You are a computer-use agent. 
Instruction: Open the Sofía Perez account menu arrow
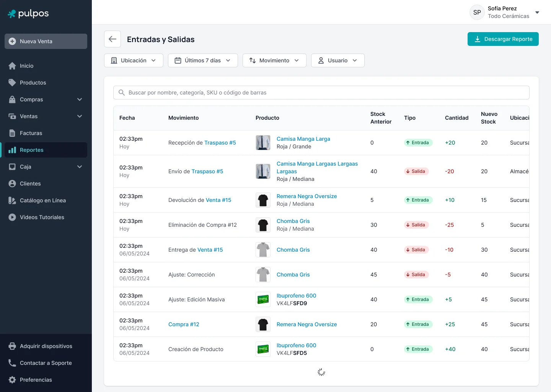tap(537, 12)
